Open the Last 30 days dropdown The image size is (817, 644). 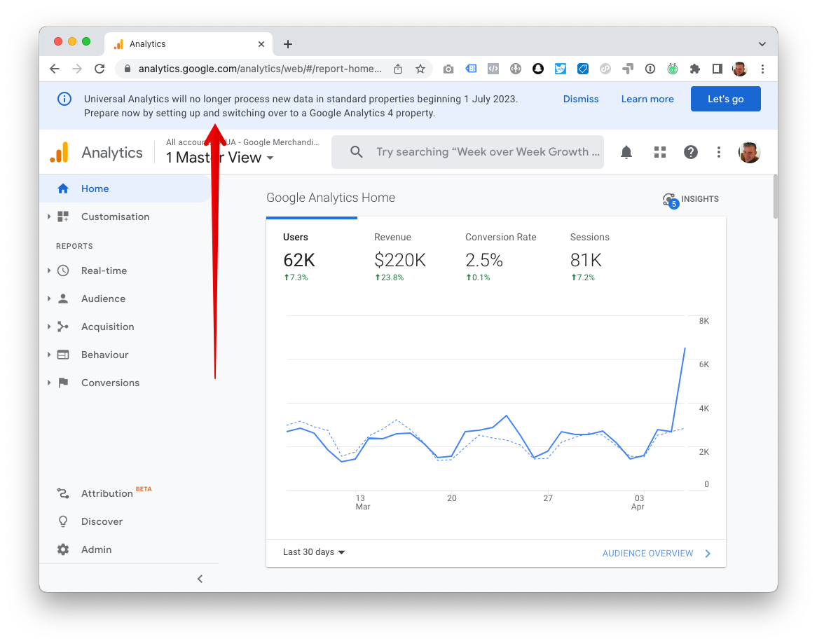point(314,552)
